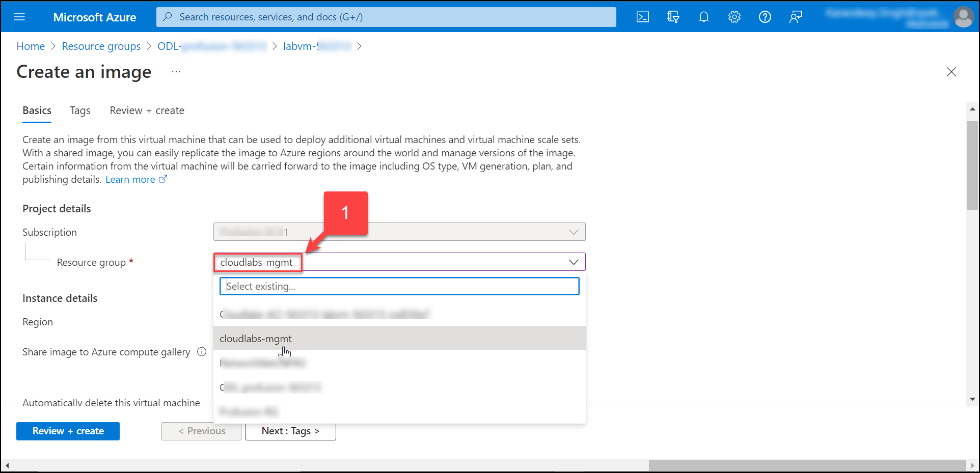Open the feedback icon

click(796, 17)
